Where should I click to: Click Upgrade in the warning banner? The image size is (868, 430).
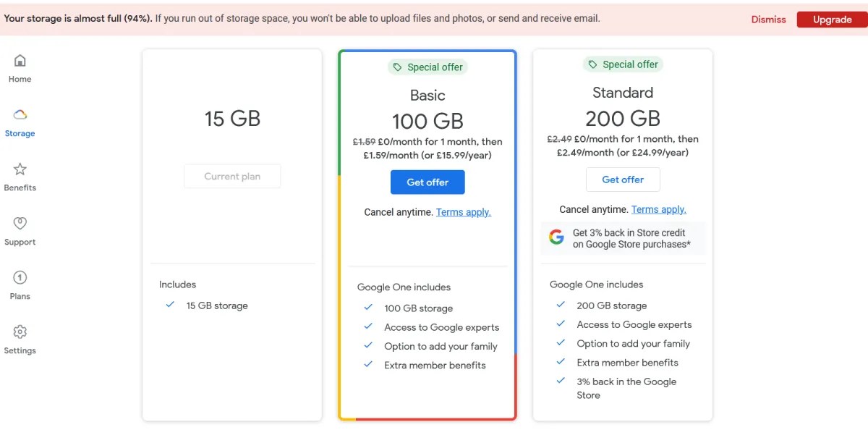(x=832, y=19)
